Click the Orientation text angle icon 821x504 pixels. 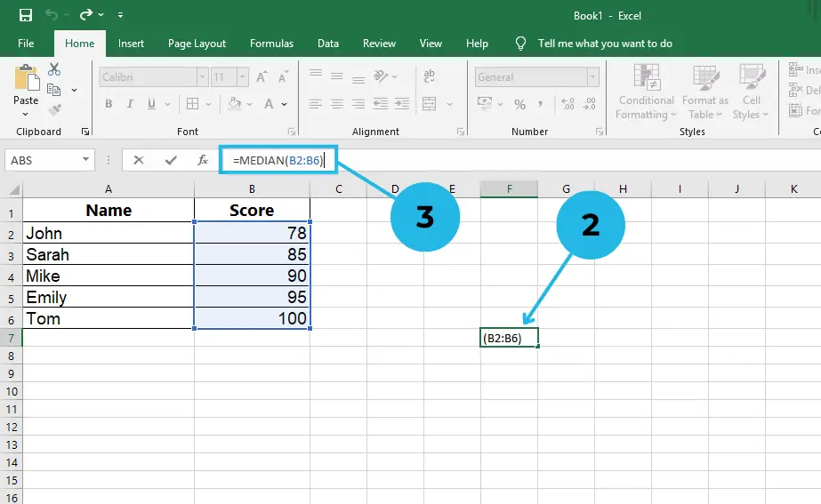click(x=381, y=76)
